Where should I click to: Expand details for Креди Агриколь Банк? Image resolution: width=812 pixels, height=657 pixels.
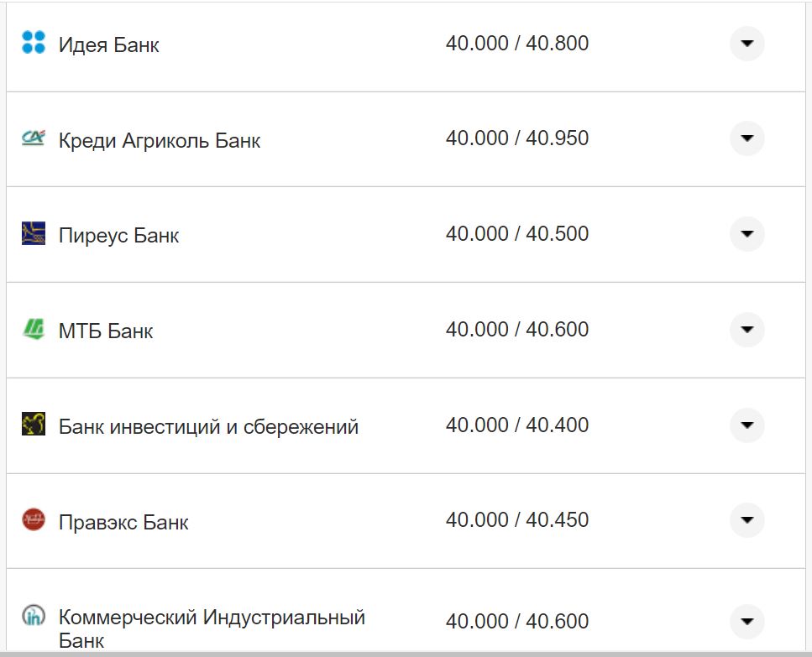coord(746,138)
